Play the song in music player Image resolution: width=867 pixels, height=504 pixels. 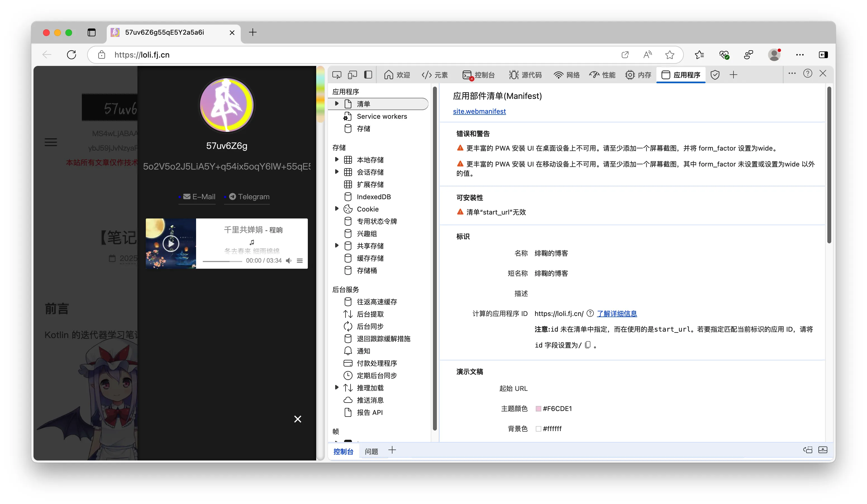(171, 244)
